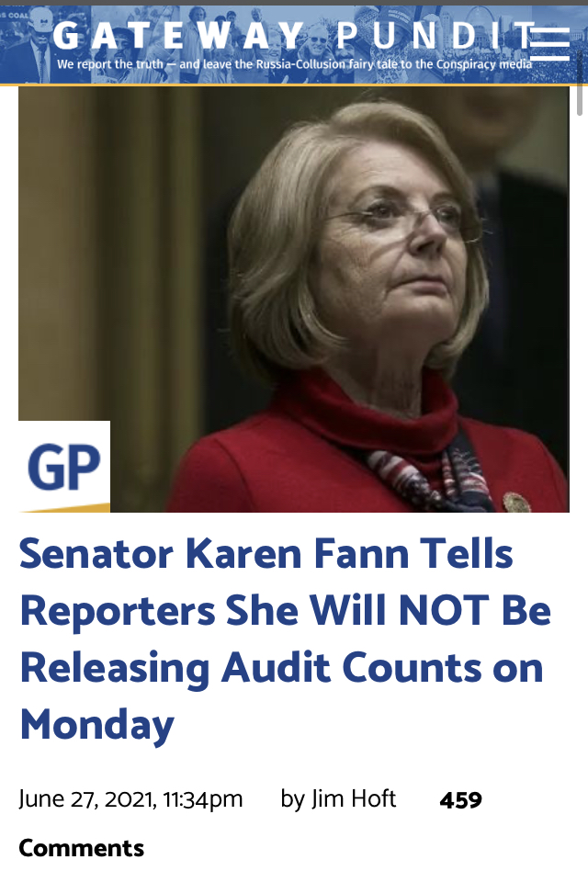Viewport: 588px width, 871px height.
Task: Click the 459 comment count
Action: [460, 800]
